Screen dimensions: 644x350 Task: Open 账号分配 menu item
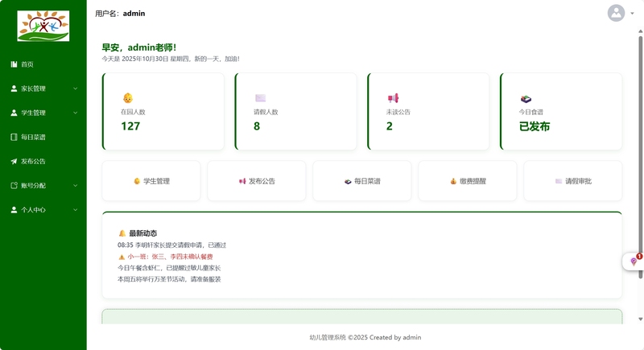43,186
